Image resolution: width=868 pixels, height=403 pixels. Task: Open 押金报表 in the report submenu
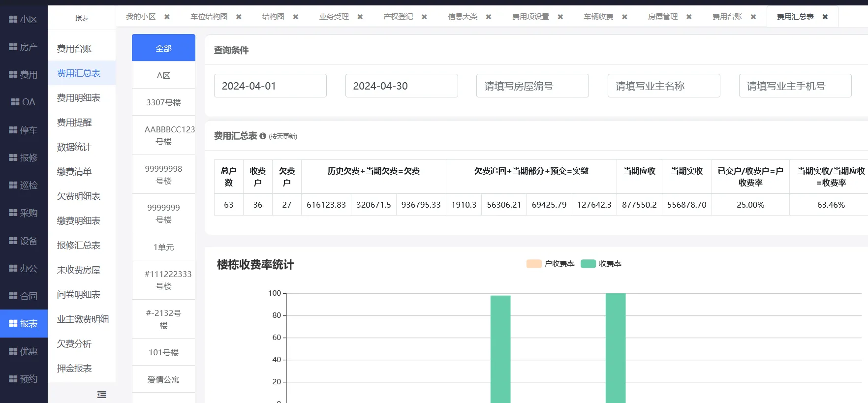82,369
